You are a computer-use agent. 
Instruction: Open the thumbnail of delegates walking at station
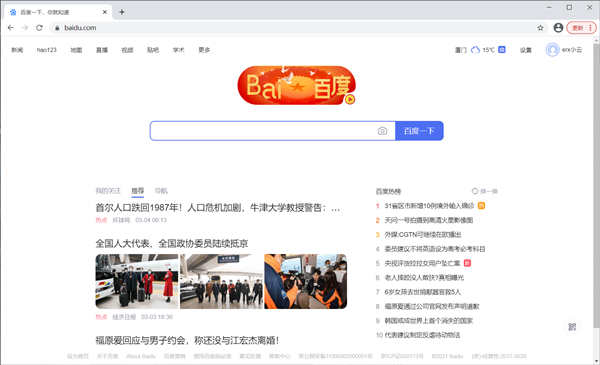point(221,281)
